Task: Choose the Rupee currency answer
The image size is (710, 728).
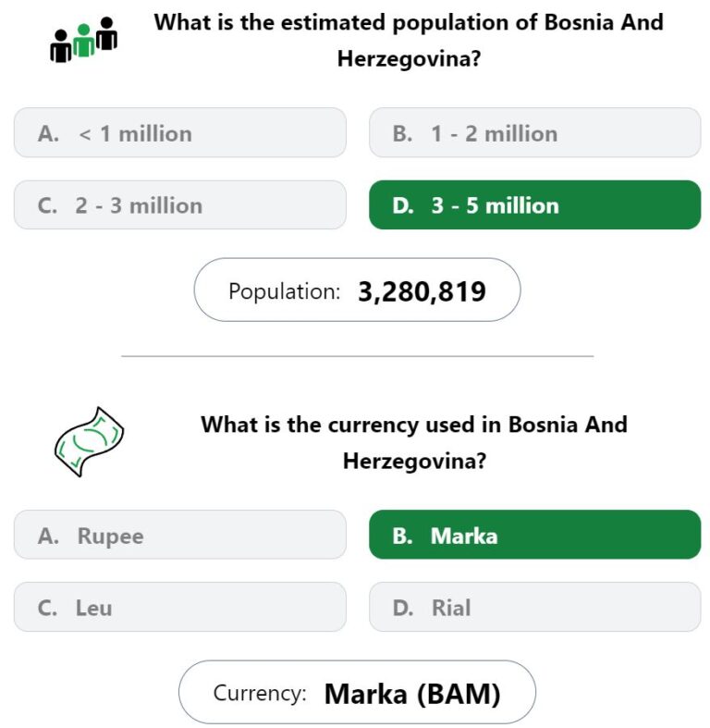Action: pyautogui.click(x=180, y=535)
